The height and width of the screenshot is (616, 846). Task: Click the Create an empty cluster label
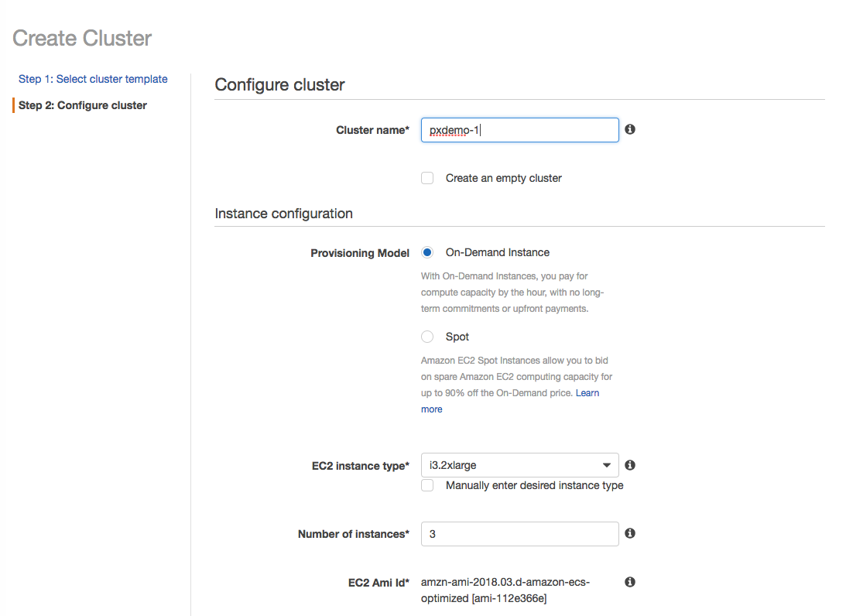point(503,178)
